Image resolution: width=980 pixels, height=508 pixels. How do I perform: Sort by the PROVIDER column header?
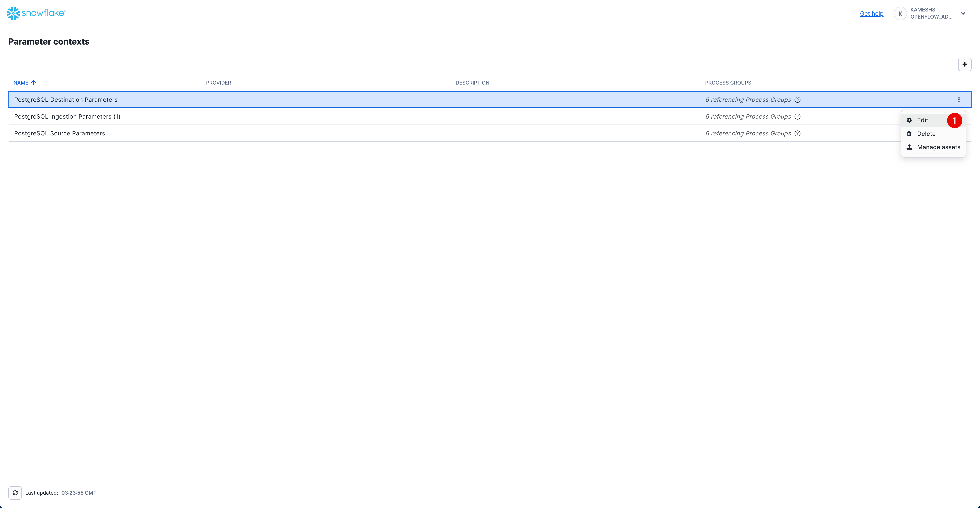[218, 82]
